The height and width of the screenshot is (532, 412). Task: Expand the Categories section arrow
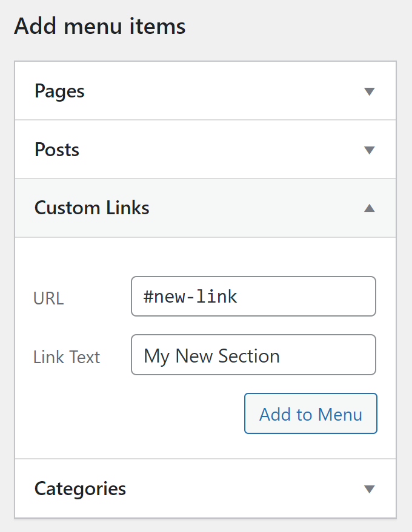coord(369,489)
